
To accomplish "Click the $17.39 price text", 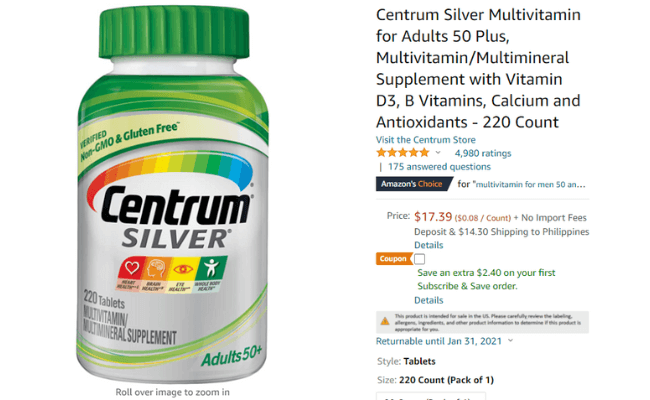I will (x=433, y=216).
